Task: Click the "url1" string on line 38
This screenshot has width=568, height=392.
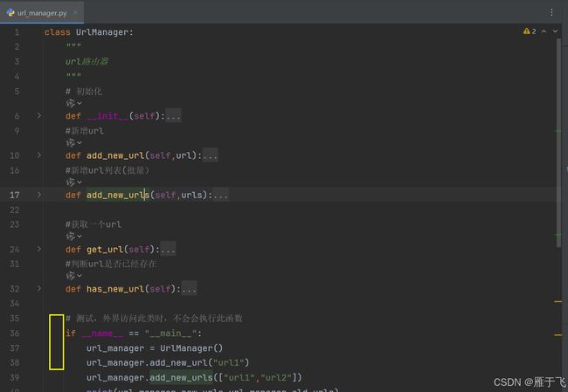Action: tap(229, 362)
